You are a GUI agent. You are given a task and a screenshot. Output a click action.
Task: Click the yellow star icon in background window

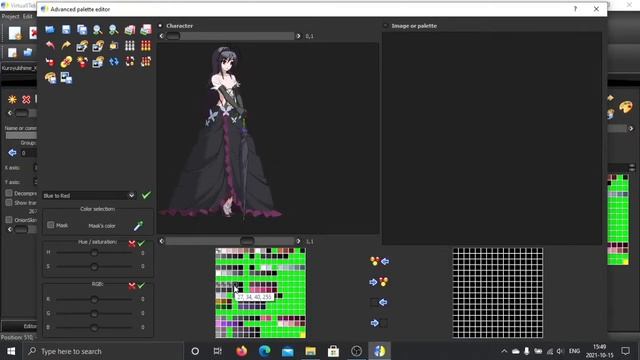12,99
